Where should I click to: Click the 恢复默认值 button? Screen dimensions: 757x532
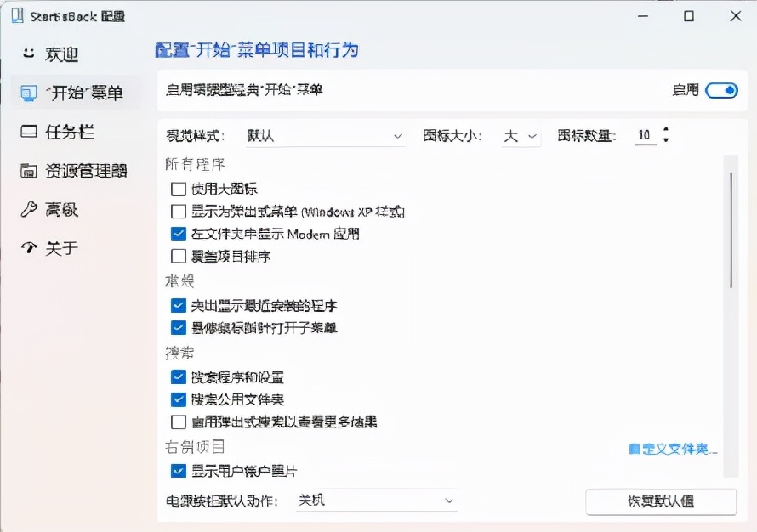click(x=660, y=501)
